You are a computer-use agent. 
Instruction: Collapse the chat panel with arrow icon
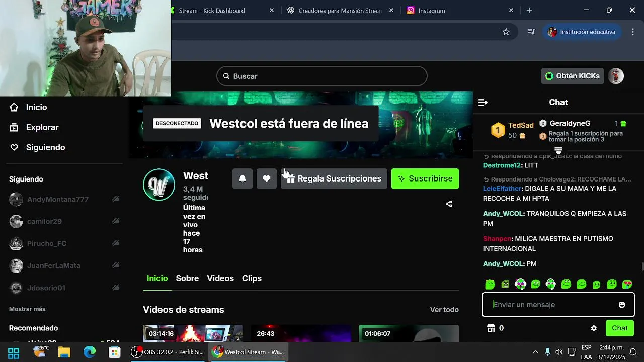483,102
